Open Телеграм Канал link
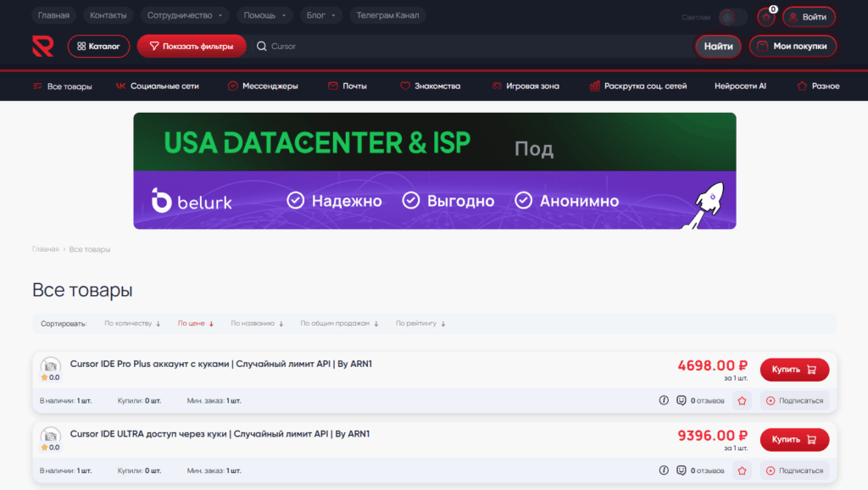Image resolution: width=868 pixels, height=490 pixels. point(387,15)
